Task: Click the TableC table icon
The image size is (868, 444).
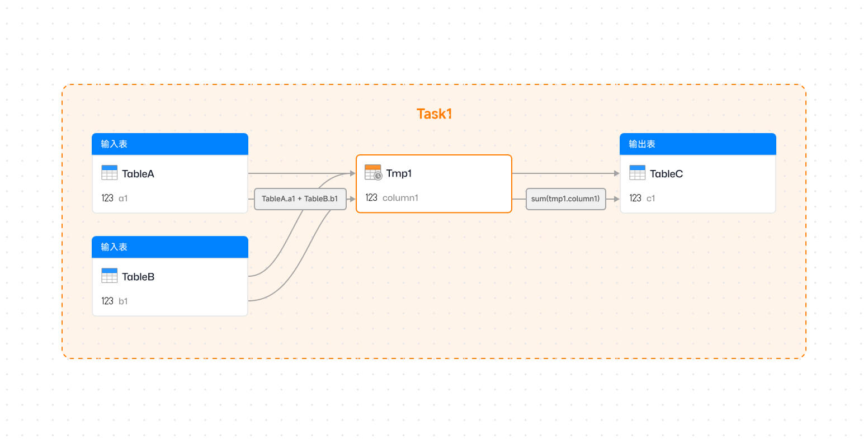Action: pyautogui.click(x=637, y=173)
